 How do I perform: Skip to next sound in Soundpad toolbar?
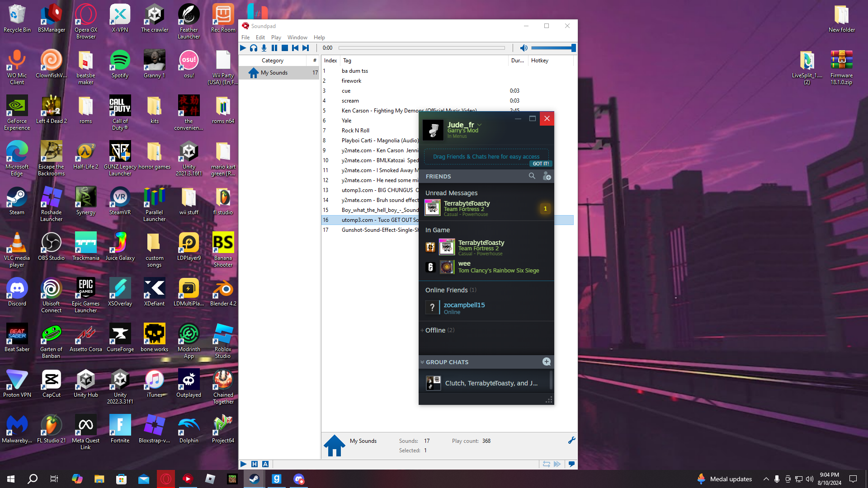306,48
